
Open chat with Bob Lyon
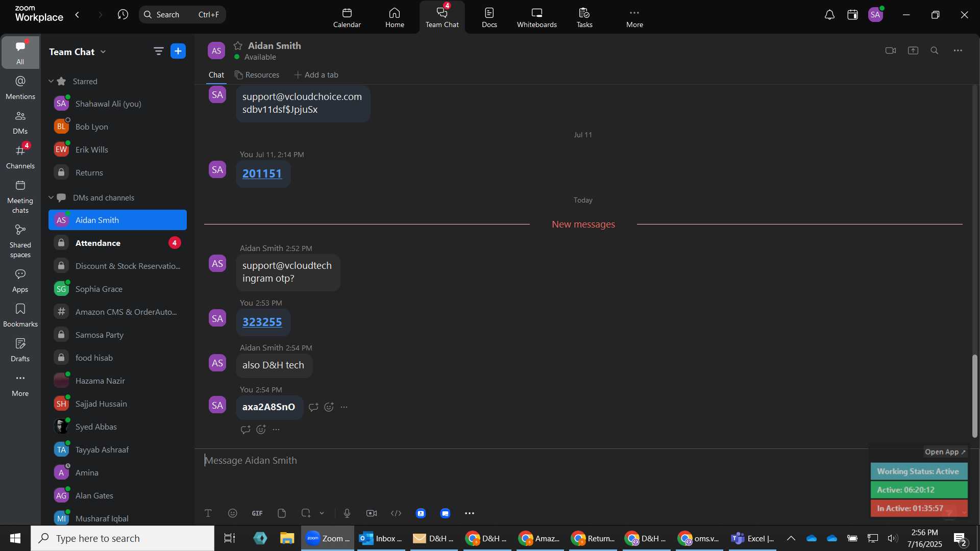(117, 127)
